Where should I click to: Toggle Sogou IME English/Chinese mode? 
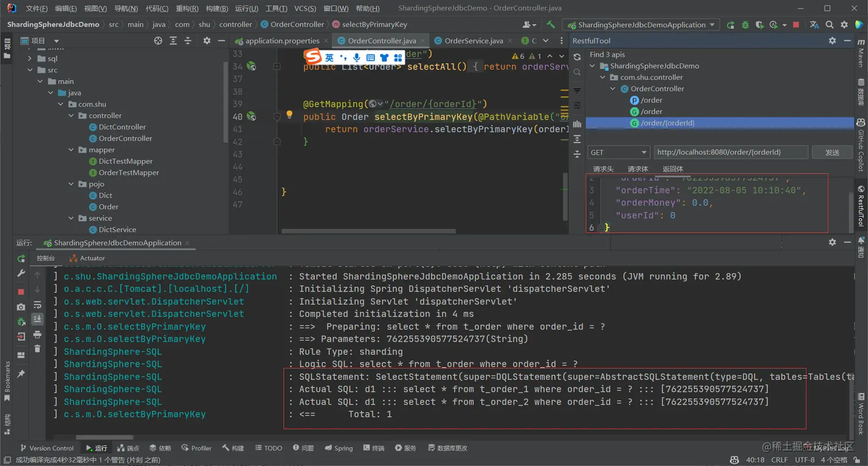pos(329,57)
